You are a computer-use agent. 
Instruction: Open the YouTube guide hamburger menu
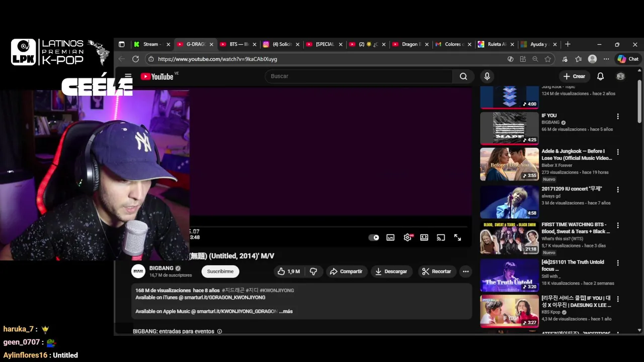click(128, 76)
